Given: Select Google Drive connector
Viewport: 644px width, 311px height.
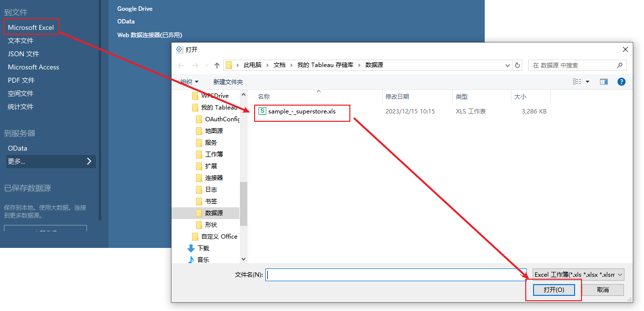Looking at the screenshot, I should 135,9.
